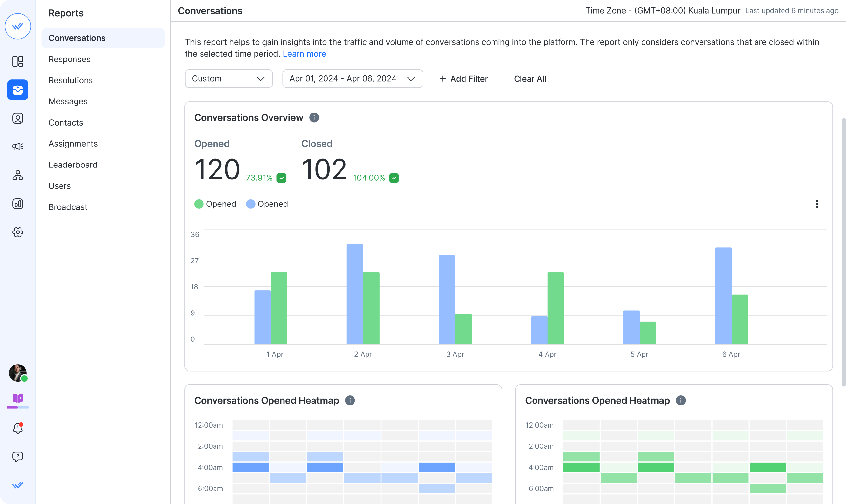Click the 2 Apr blue bar
This screenshot has height=504, width=846.
point(354,294)
